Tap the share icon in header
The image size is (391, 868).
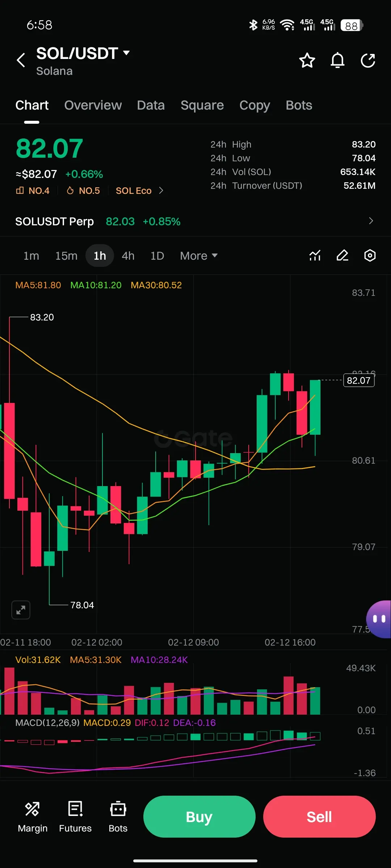(x=368, y=60)
